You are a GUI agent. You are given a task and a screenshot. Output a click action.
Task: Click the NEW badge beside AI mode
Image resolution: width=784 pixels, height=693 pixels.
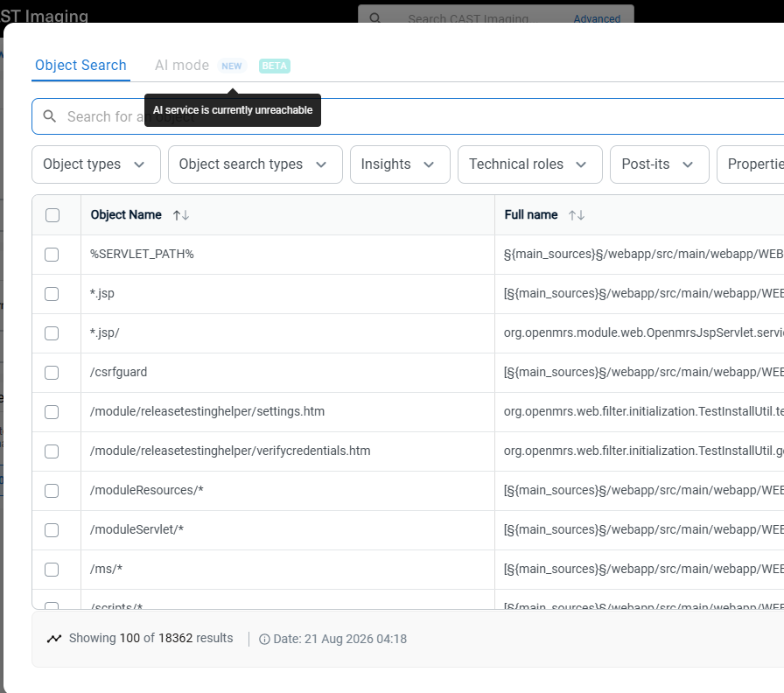click(x=232, y=66)
